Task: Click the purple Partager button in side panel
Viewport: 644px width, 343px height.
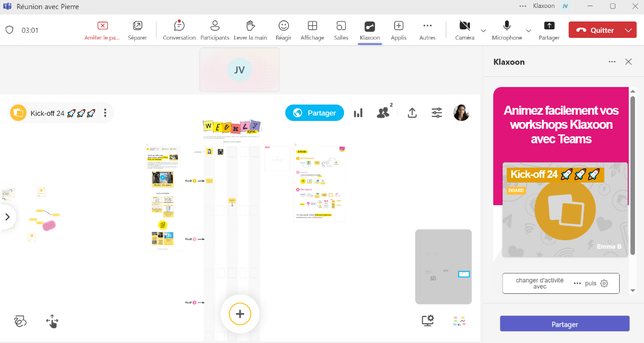Action: pos(564,324)
